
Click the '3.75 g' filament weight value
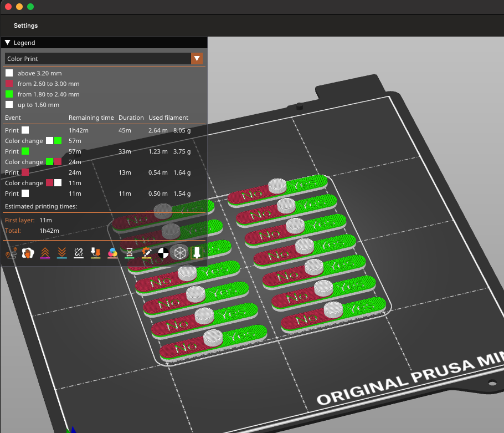(182, 151)
